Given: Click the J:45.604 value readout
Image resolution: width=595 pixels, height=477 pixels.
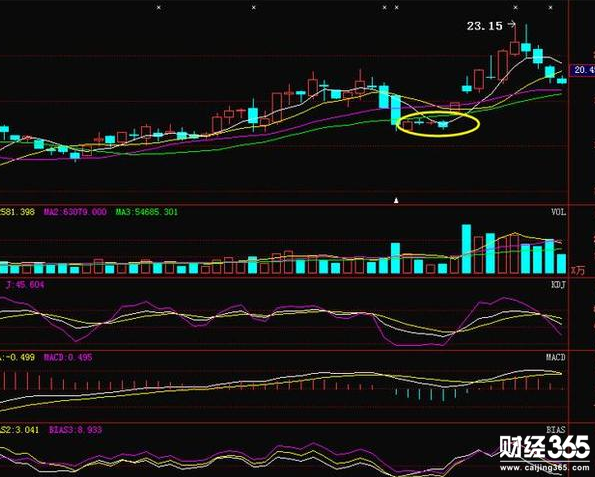Looking at the screenshot, I should click(x=25, y=285).
